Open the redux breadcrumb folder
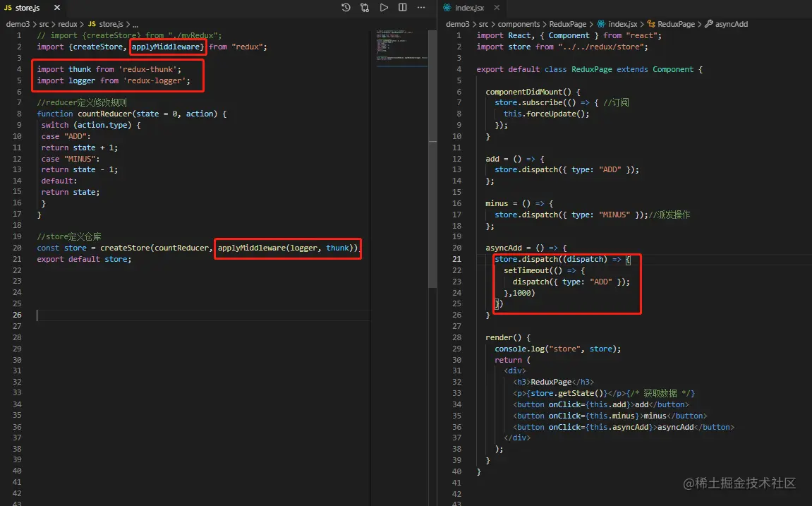The image size is (812, 506). (67, 24)
